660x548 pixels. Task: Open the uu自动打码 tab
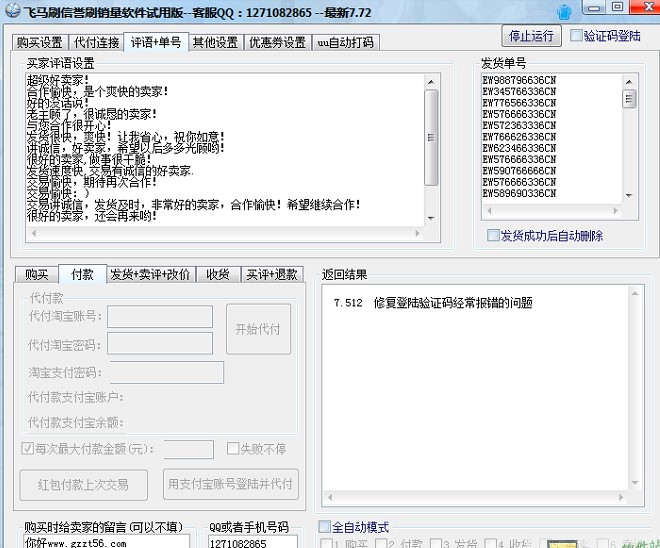[346, 43]
